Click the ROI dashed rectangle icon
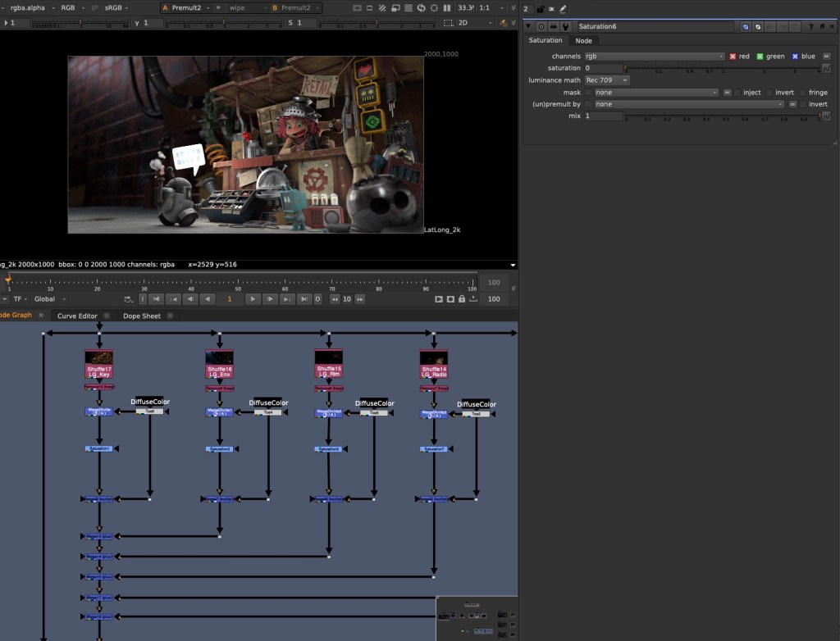 [x=447, y=23]
